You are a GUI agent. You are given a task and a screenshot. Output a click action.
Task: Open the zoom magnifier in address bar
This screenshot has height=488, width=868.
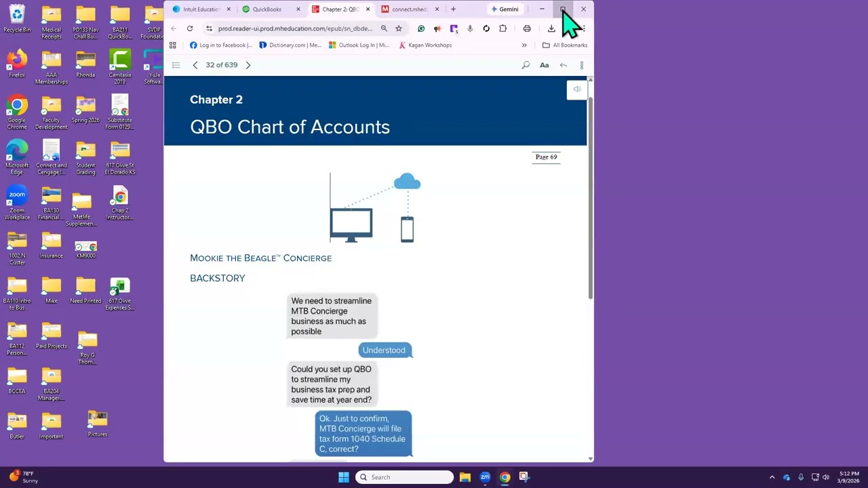click(x=384, y=28)
